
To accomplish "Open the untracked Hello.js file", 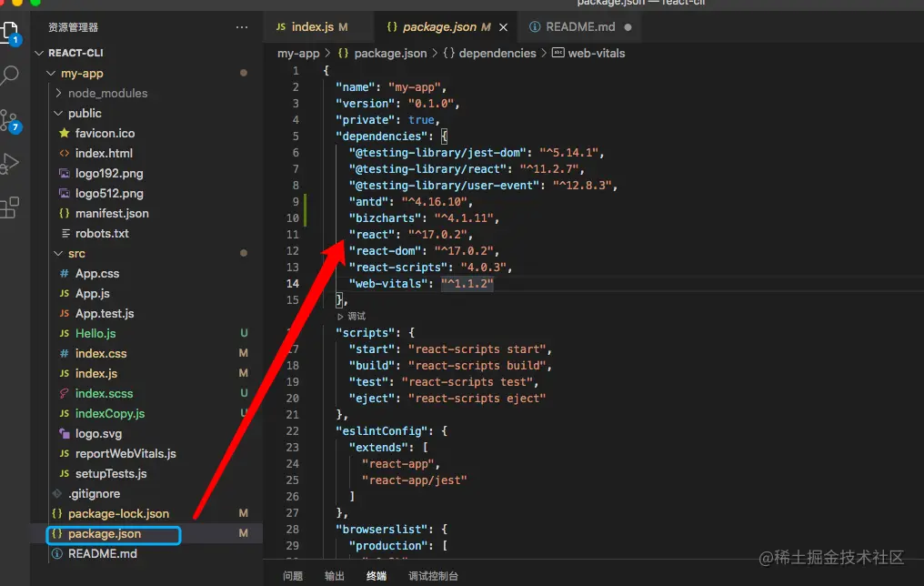I will 95,334.
